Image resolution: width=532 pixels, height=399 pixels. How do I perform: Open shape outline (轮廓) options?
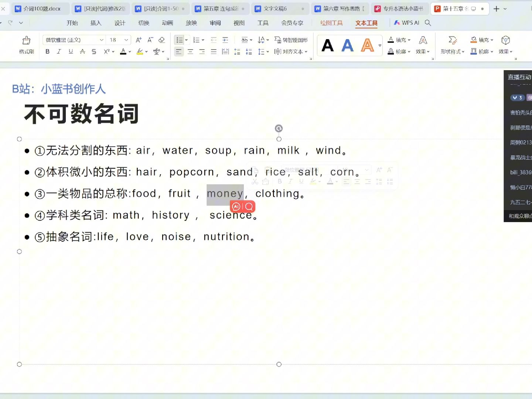click(x=482, y=52)
